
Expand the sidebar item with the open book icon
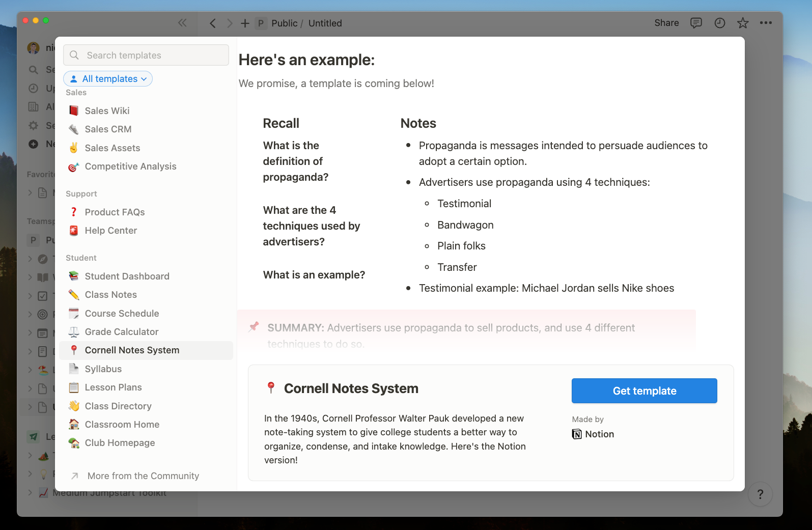30,277
